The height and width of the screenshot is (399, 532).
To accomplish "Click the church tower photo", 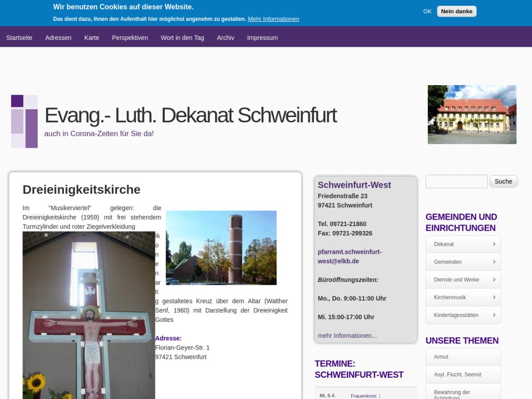I will [221, 248].
